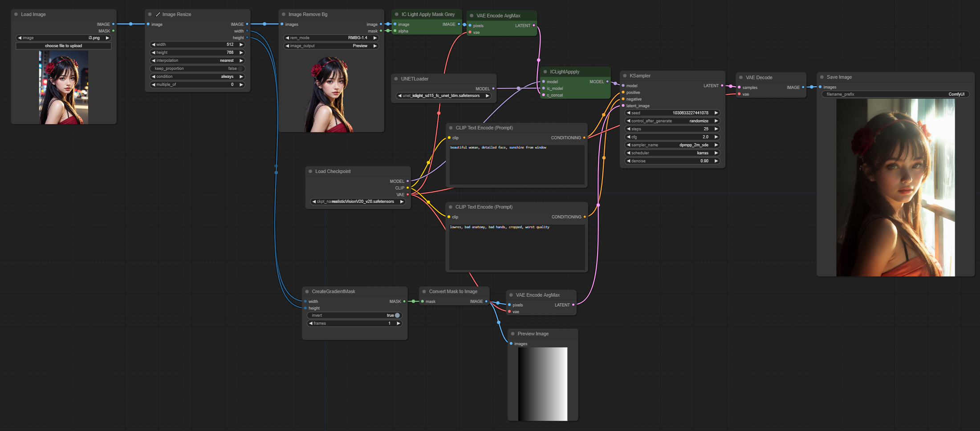Image resolution: width=980 pixels, height=431 pixels.
Task: Open the interpolation dropdown in Image Resize
Action: tap(197, 60)
